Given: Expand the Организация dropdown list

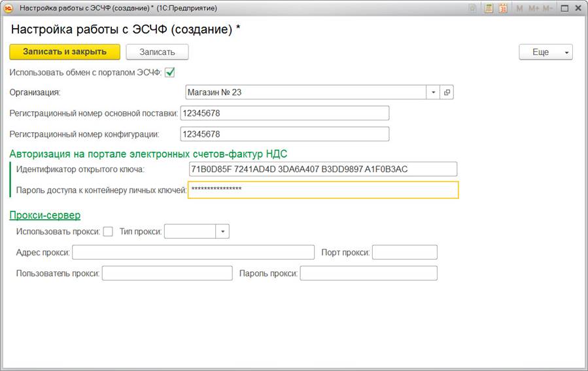Looking at the screenshot, I should 433,92.
